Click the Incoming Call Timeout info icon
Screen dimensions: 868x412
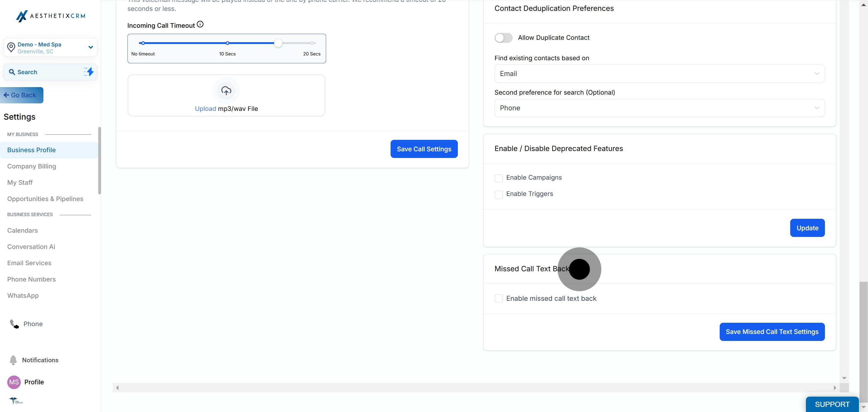(x=200, y=24)
